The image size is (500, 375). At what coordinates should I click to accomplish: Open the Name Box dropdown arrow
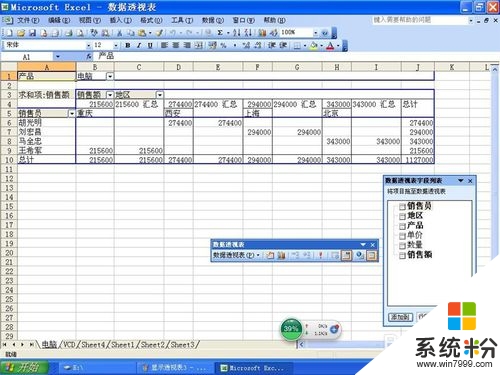tap(58, 57)
